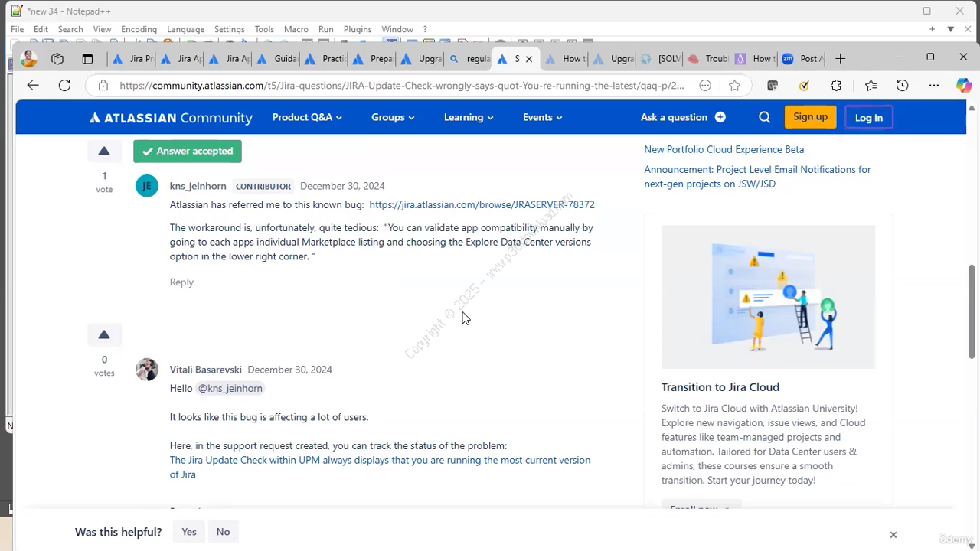This screenshot has height=551, width=980.
Task: Open the Notepad++ tab list dropdown arrow
Action: 950,29
